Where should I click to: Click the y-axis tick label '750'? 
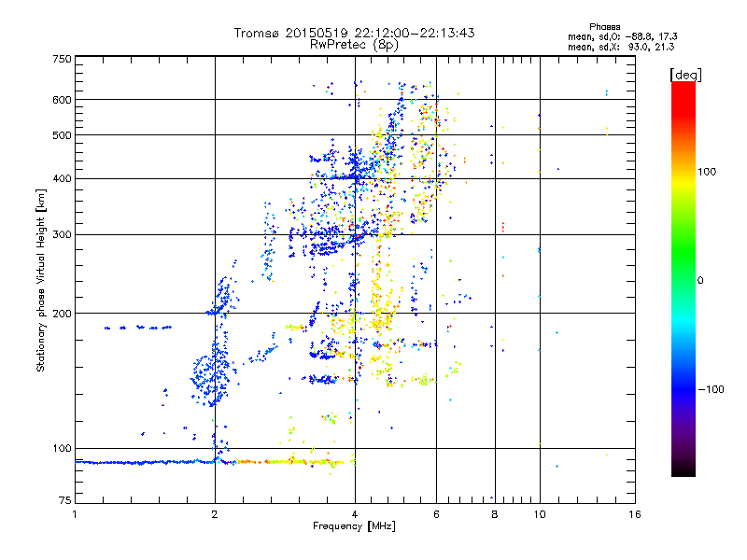coord(62,59)
